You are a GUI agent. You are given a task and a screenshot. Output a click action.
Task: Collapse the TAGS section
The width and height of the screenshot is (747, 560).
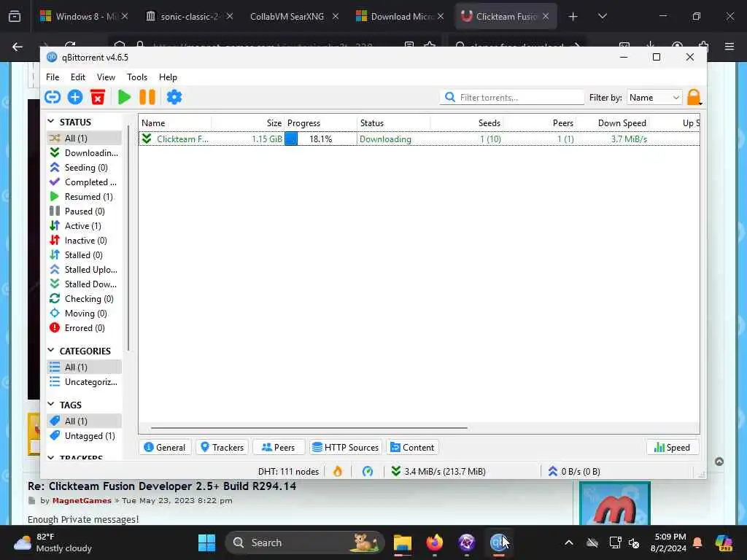[x=51, y=404]
